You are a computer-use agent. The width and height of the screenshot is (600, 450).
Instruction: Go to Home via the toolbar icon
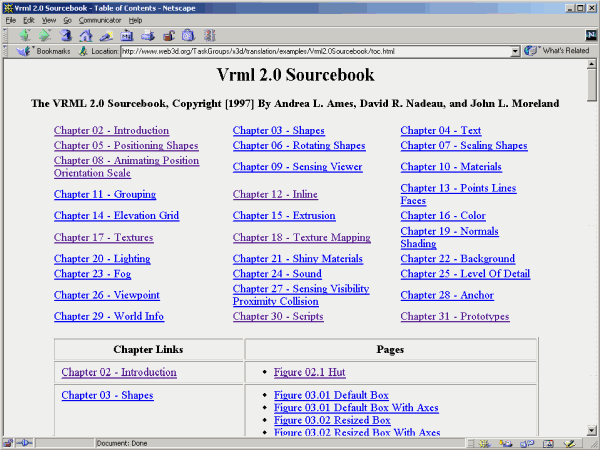coord(86,35)
